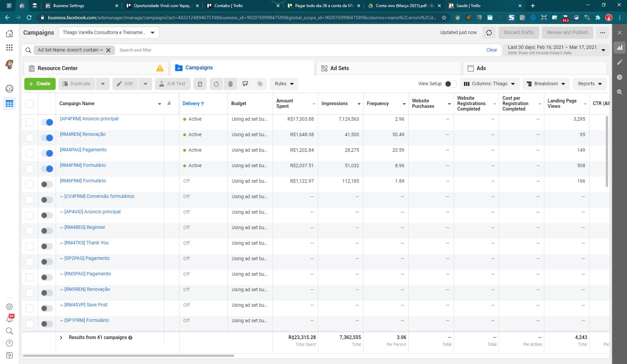Toggle the View Setup switch
Image resolution: width=627 pixels, height=364 pixels.
pyautogui.click(x=450, y=84)
